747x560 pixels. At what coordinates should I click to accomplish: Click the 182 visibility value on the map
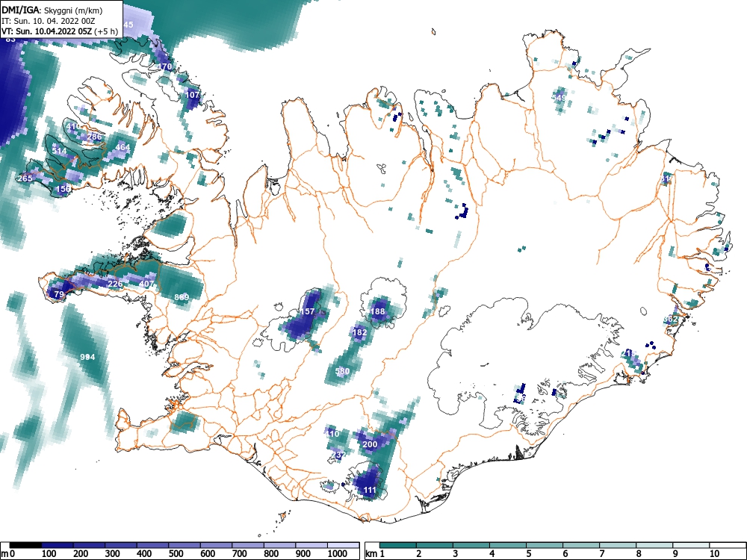pos(359,332)
